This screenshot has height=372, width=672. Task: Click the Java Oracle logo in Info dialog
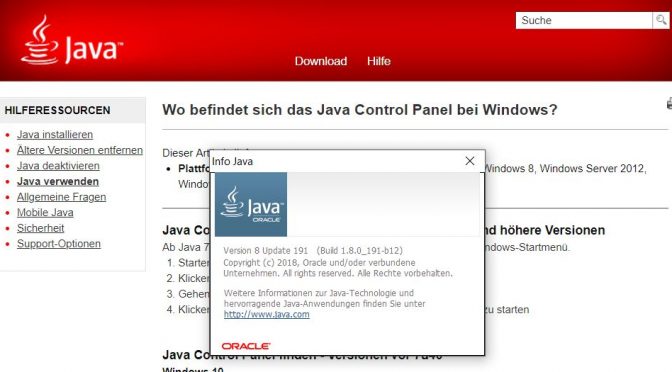(251, 204)
